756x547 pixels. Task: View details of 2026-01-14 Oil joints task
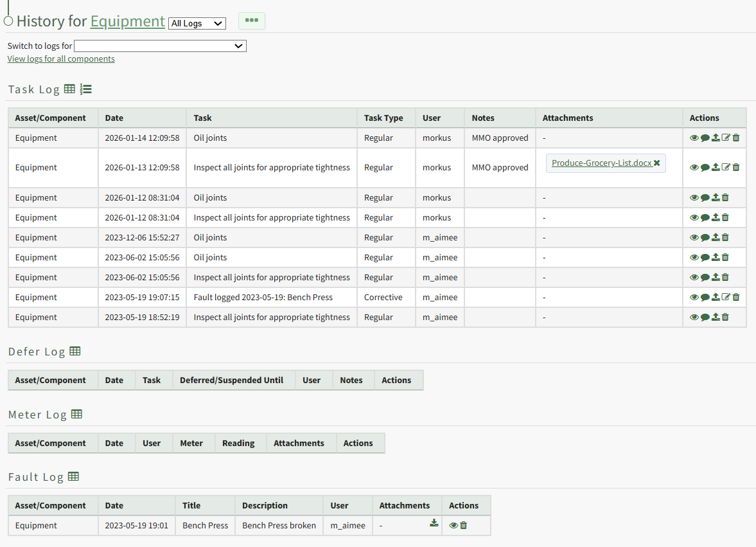[x=694, y=138]
